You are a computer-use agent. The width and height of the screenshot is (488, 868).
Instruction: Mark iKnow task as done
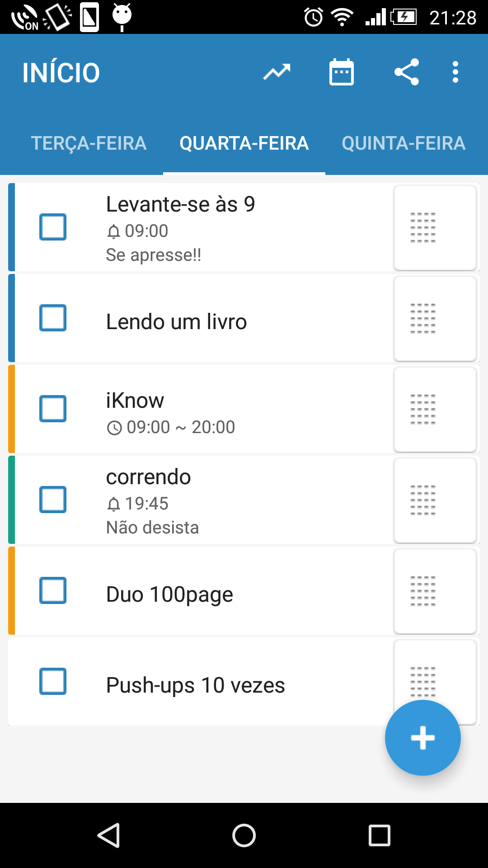point(53,409)
